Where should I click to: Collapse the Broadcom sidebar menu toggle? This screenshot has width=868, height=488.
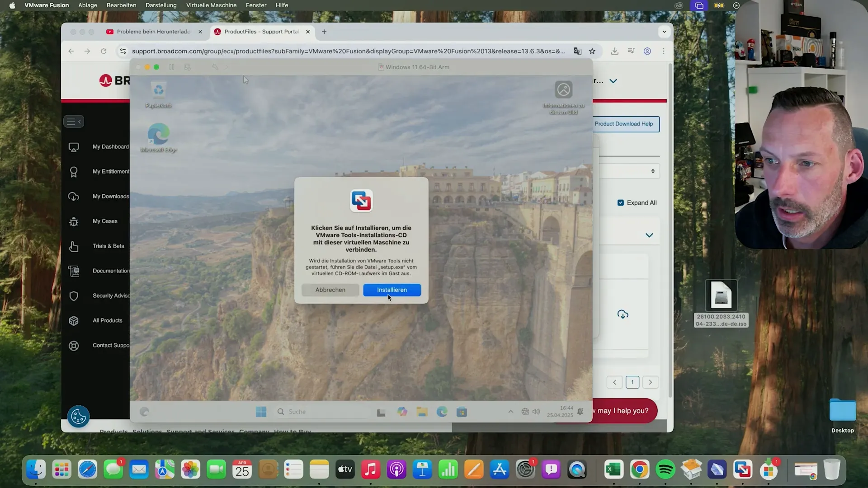point(74,122)
